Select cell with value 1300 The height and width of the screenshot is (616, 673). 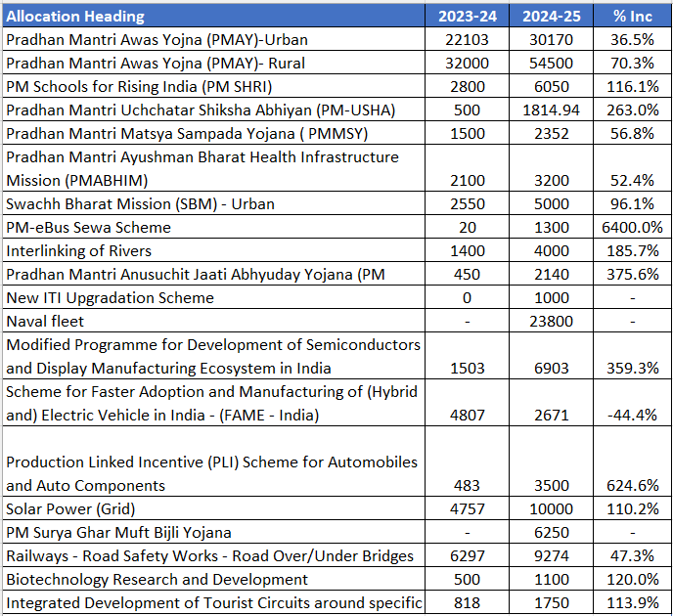coord(551,227)
